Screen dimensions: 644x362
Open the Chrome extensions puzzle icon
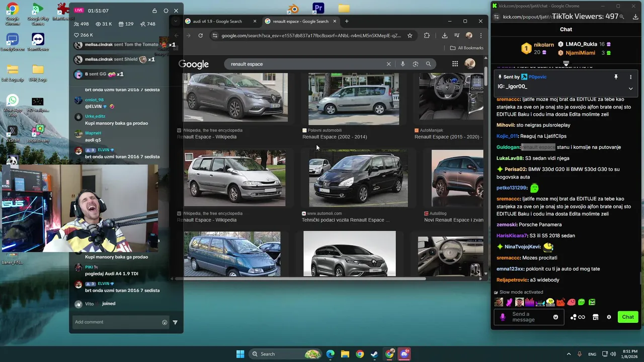(427, 36)
